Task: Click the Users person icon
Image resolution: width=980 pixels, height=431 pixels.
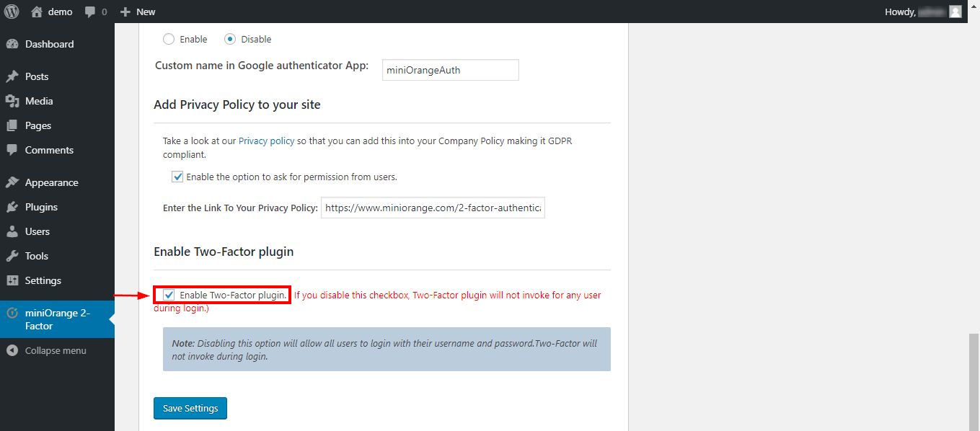Action: (x=12, y=231)
